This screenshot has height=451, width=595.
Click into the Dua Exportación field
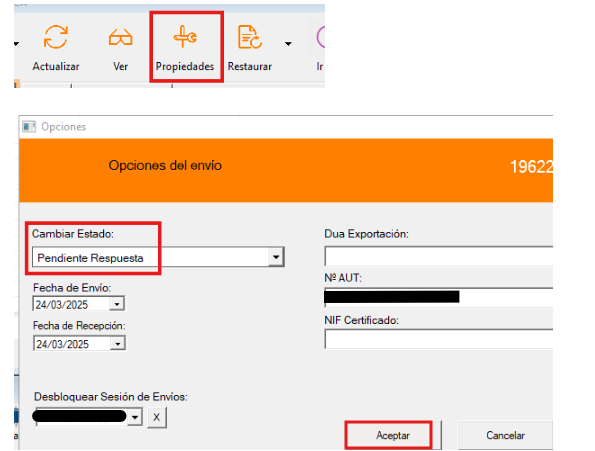click(439, 256)
